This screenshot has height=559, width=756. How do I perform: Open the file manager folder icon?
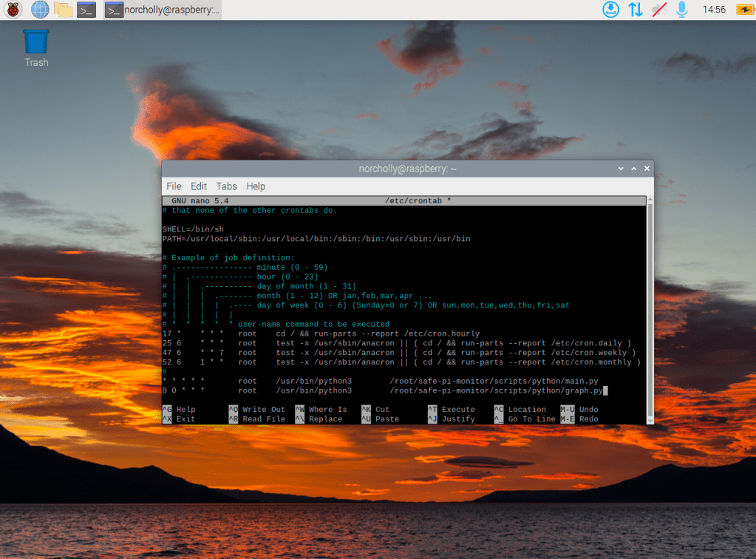tap(64, 10)
